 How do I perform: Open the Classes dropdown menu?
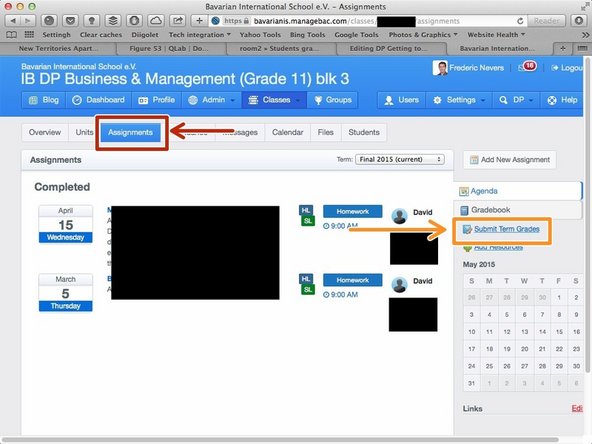tap(274, 100)
